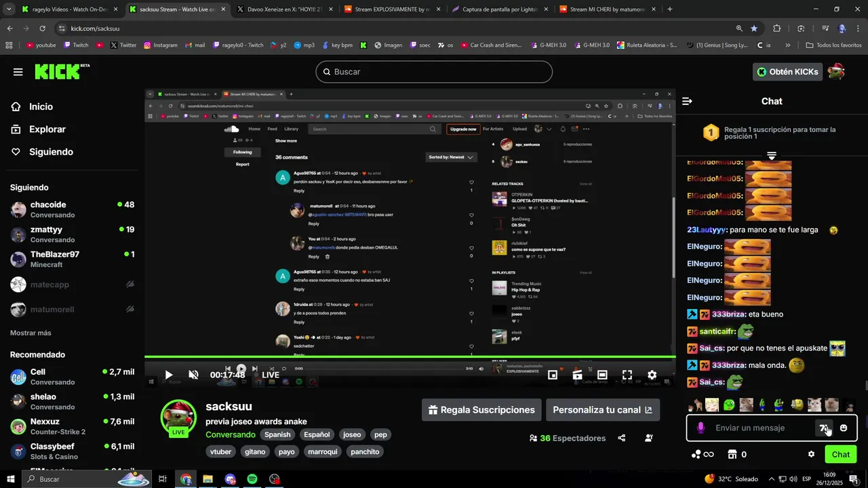Open Todos los favoritos folder
Viewport: 868px width, 488px height.
833,45
